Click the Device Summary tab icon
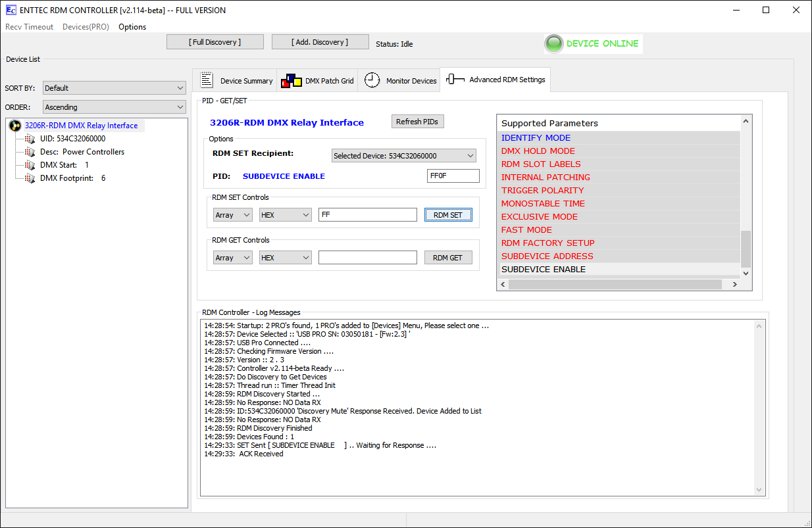 207,80
